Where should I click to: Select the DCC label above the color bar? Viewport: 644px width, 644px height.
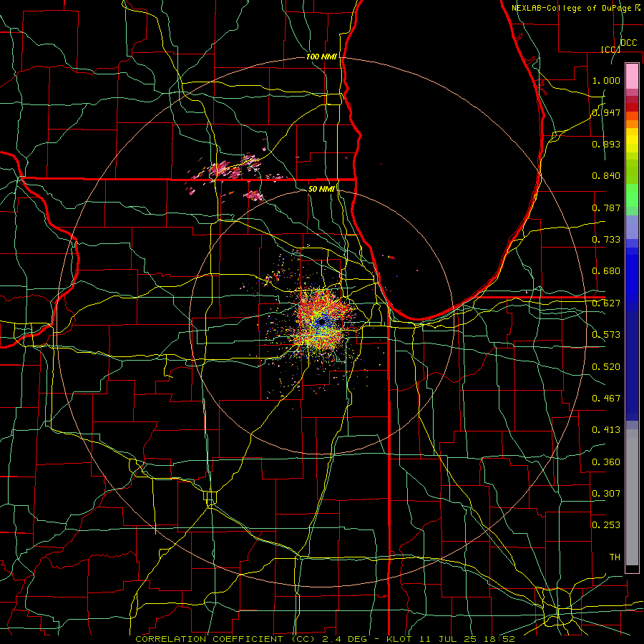[628, 43]
